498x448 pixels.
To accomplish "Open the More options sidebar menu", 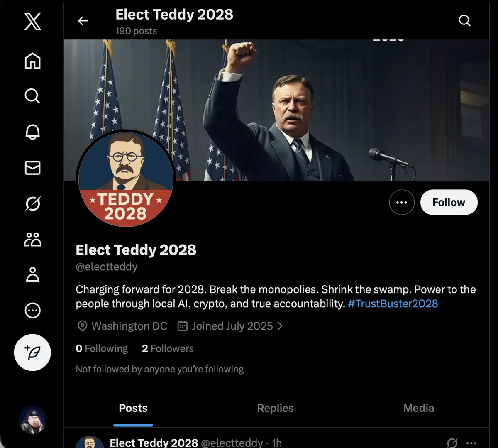I will [32, 311].
